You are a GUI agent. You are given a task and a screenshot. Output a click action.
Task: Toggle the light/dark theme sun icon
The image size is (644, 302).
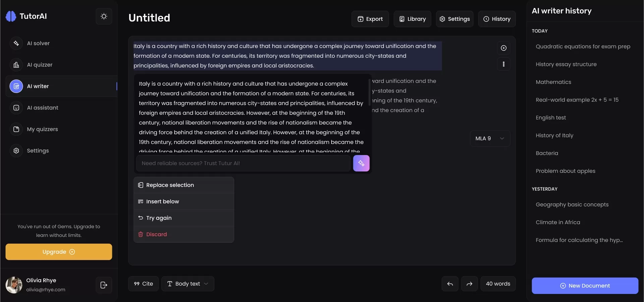pyautogui.click(x=104, y=16)
